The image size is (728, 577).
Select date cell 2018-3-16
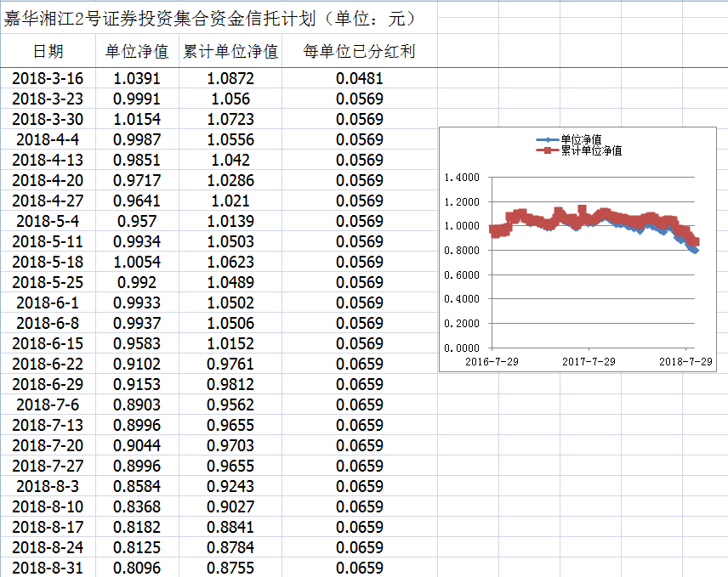point(48,78)
